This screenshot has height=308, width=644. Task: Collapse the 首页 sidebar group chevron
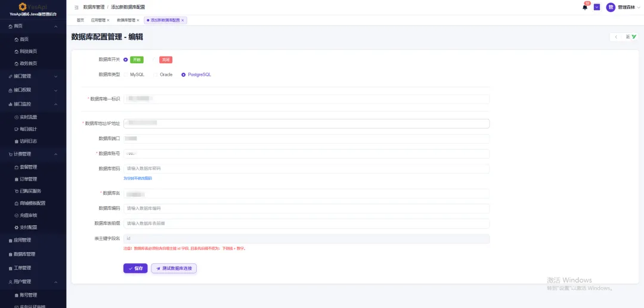[x=56, y=26]
